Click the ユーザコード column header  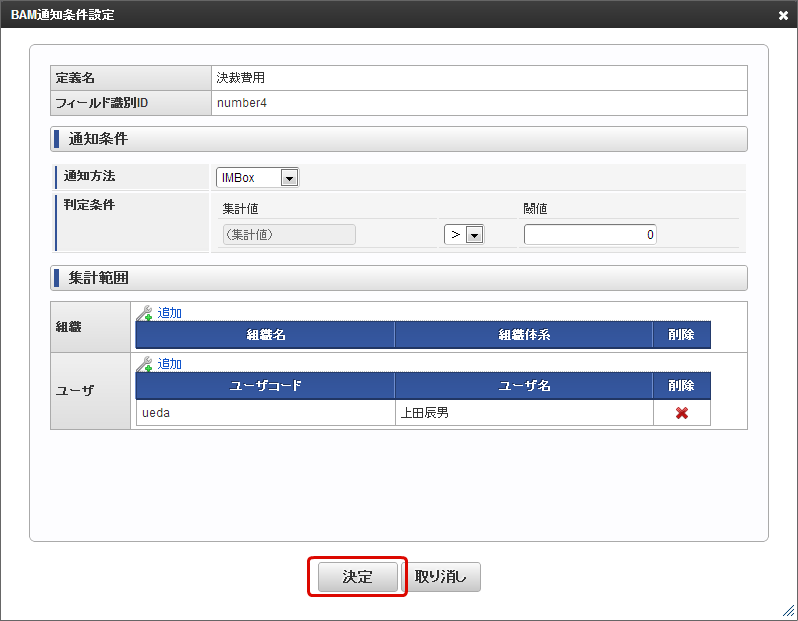tap(265, 385)
